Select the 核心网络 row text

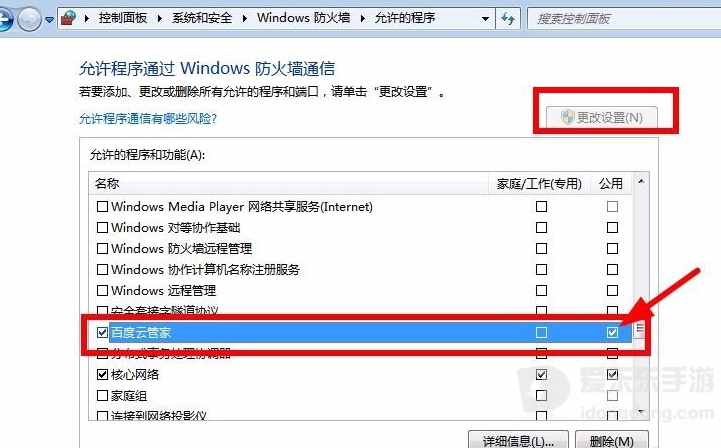tap(135, 374)
